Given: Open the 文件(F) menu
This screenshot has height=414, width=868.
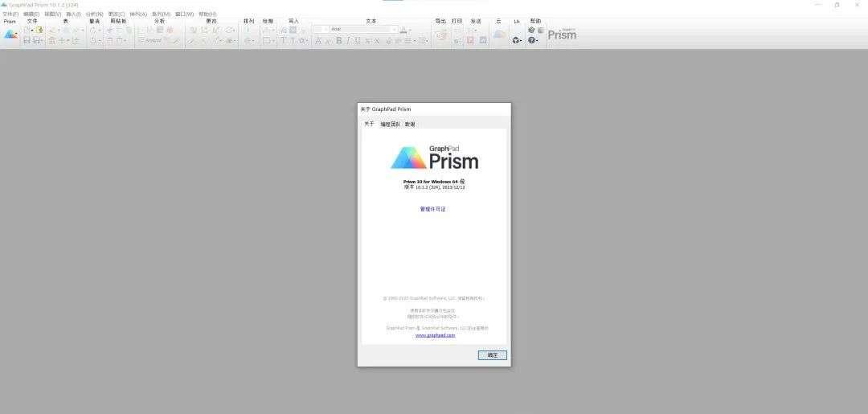Looking at the screenshot, I should coord(10,14).
